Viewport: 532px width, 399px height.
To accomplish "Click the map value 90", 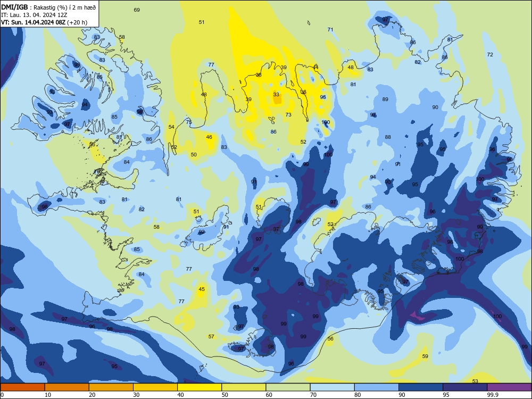I will click(435, 107).
